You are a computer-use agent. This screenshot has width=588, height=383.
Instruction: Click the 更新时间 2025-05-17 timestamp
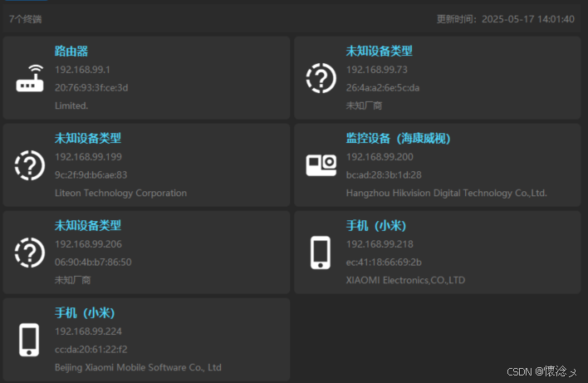[x=506, y=19]
